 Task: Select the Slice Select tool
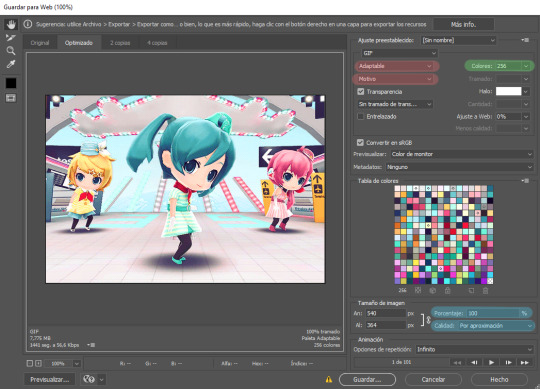(x=11, y=38)
